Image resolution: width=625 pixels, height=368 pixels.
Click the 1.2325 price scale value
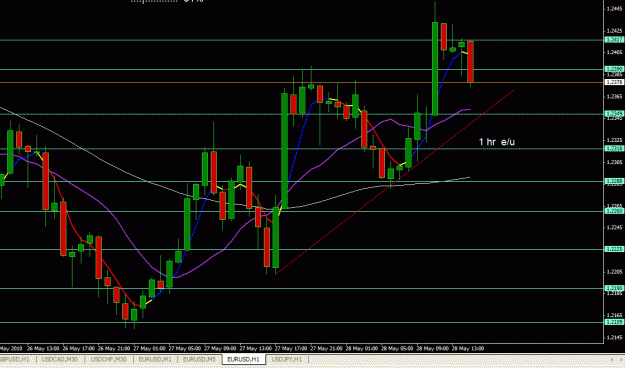(x=614, y=140)
